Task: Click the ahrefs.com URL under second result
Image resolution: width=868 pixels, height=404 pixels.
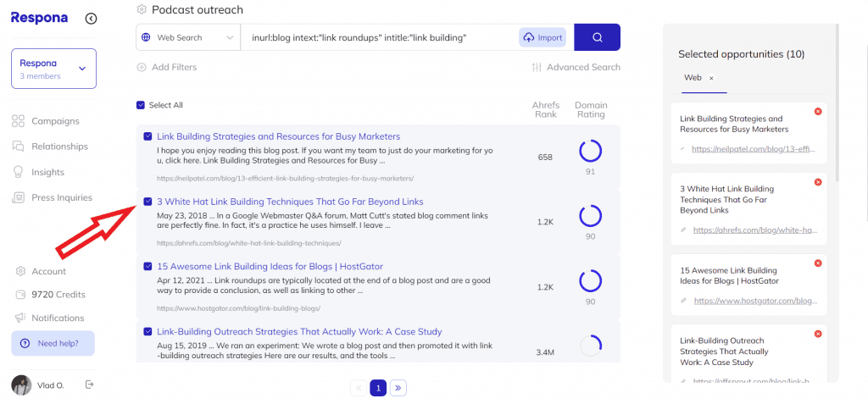Action: [249, 243]
